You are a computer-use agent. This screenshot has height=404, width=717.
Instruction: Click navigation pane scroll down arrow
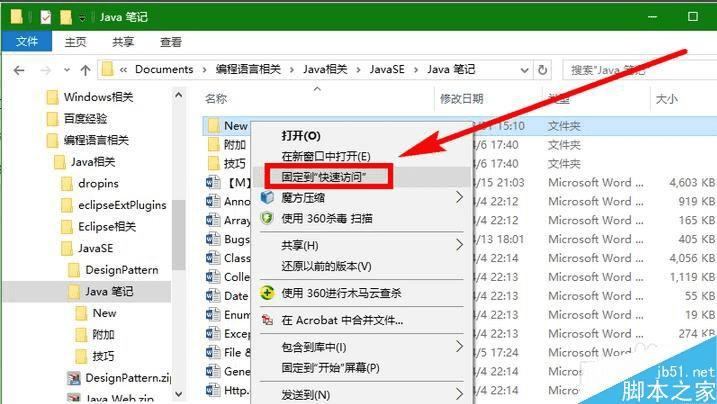(x=179, y=394)
